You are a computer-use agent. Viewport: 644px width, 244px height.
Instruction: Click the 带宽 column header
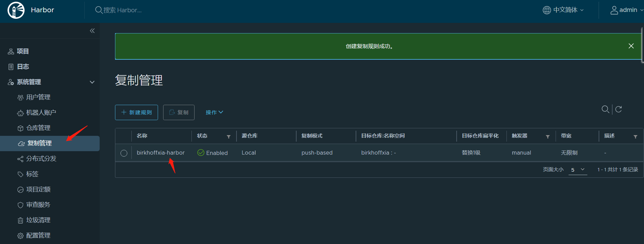[566, 136]
